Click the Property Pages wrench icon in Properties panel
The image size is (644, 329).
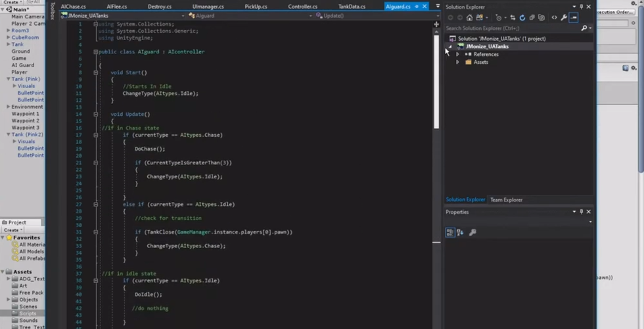point(472,232)
